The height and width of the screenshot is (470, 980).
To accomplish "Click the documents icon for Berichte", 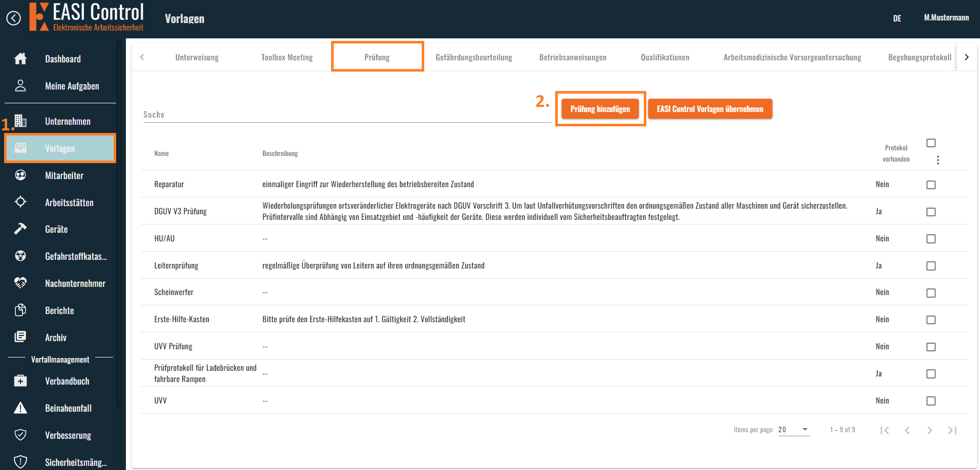I will point(20,310).
